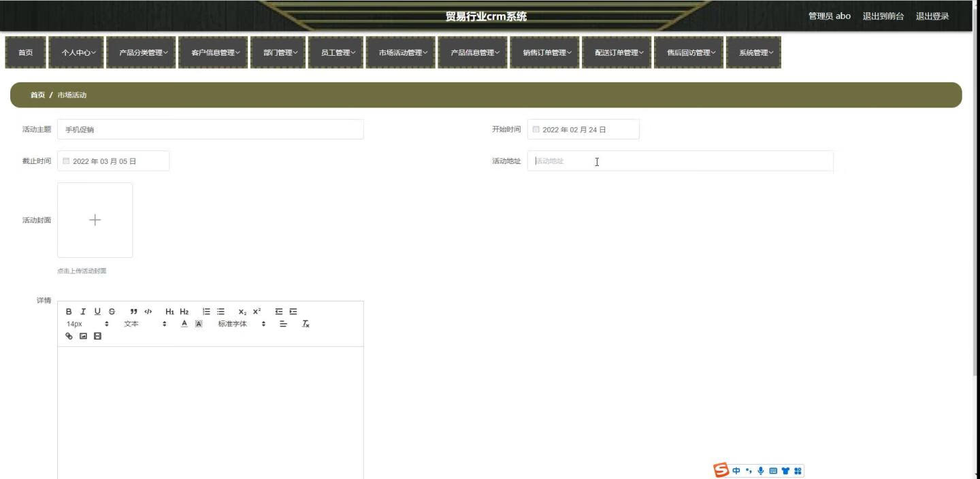Expand the 销售订单管理 dropdown menu
This screenshot has height=479, width=980.
click(544, 52)
